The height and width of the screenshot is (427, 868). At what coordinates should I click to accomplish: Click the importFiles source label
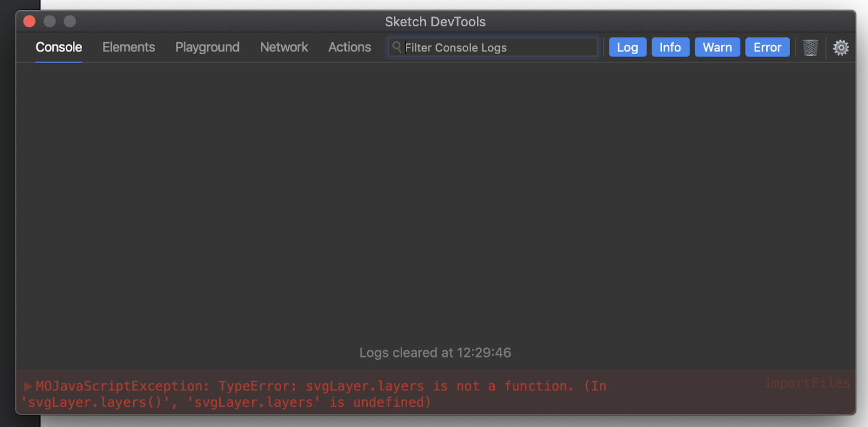coord(807,383)
